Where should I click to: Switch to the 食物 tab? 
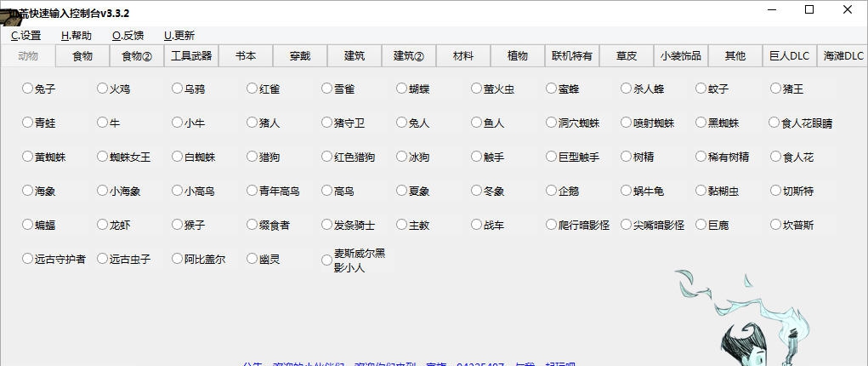pos(82,56)
